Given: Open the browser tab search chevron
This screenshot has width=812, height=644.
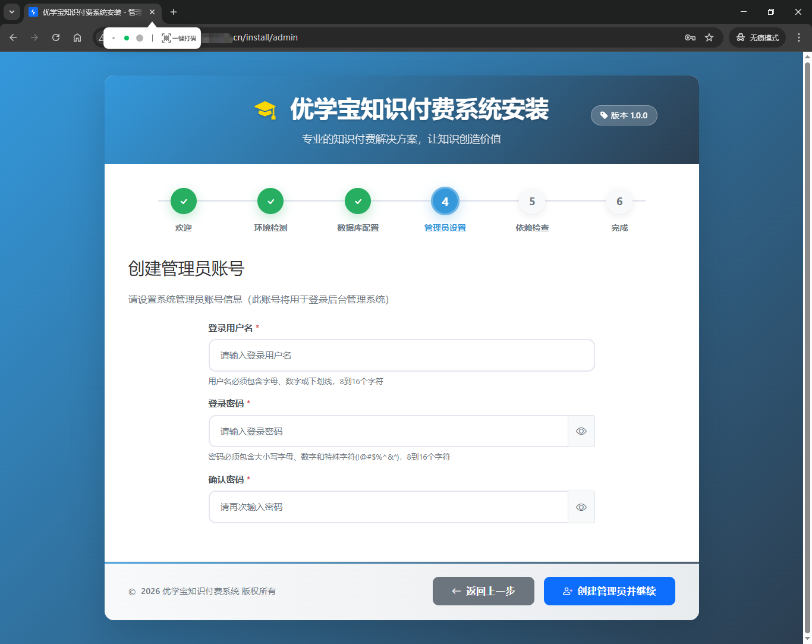Looking at the screenshot, I should point(12,12).
